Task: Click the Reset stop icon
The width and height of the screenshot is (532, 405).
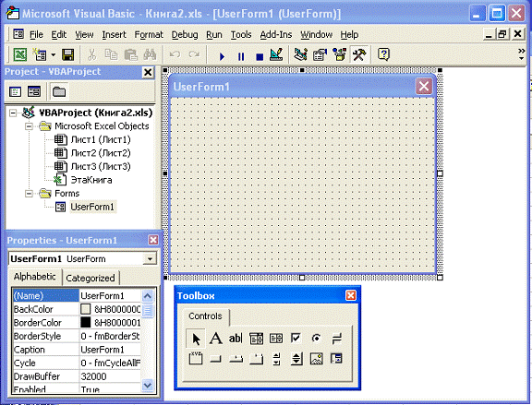Action: click(260, 56)
